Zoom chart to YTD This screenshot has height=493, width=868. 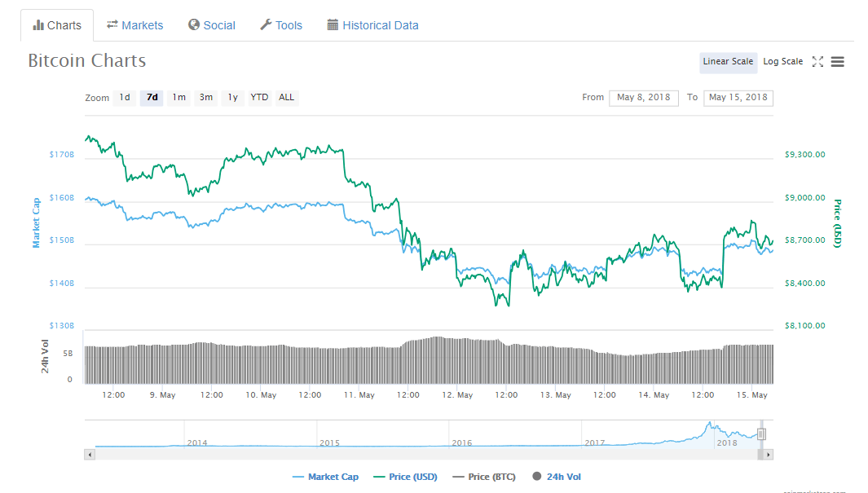click(x=259, y=98)
